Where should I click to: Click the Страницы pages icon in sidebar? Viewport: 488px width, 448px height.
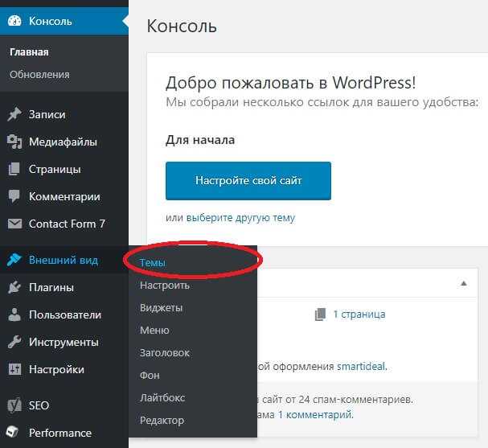(14, 169)
